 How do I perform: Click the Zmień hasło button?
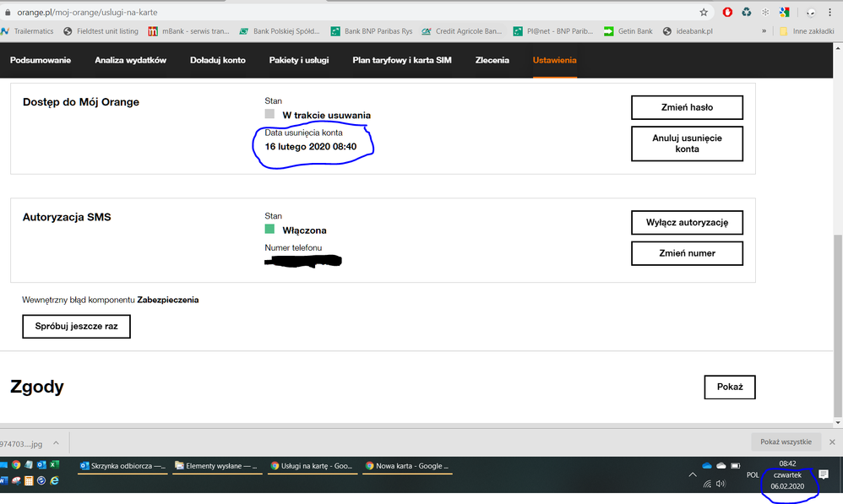click(x=687, y=108)
